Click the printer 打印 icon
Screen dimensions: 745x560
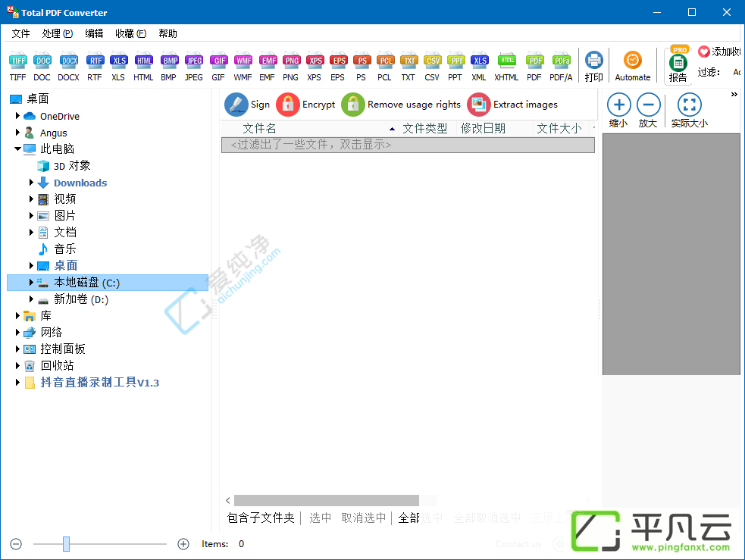pos(594,67)
